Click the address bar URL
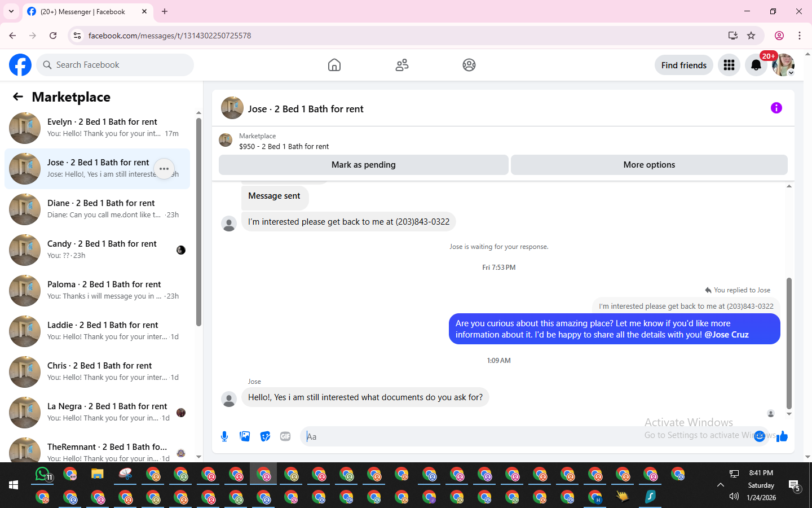The height and width of the screenshot is (508, 812). (170, 36)
